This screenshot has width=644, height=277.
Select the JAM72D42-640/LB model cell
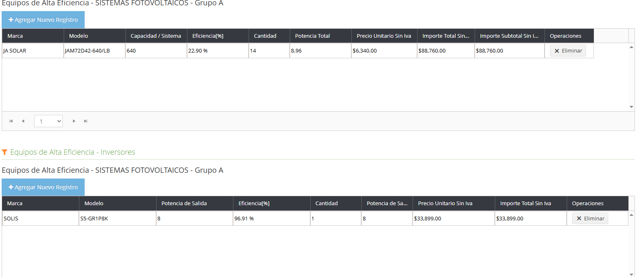pyautogui.click(x=94, y=51)
